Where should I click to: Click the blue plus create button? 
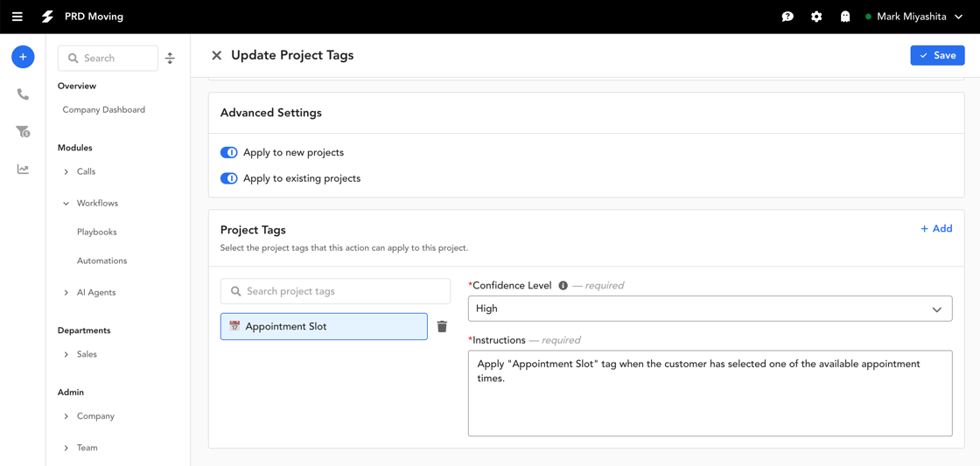click(x=23, y=57)
